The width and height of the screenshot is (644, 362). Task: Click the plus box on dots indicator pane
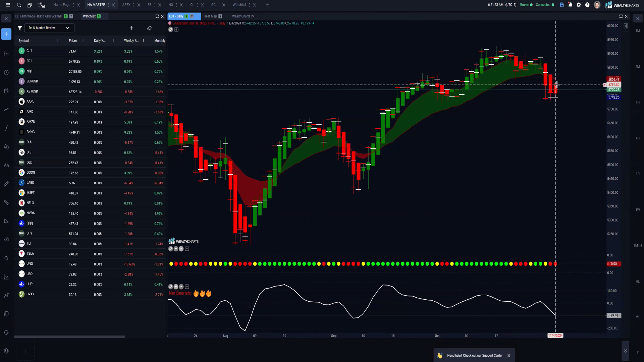[187, 249]
